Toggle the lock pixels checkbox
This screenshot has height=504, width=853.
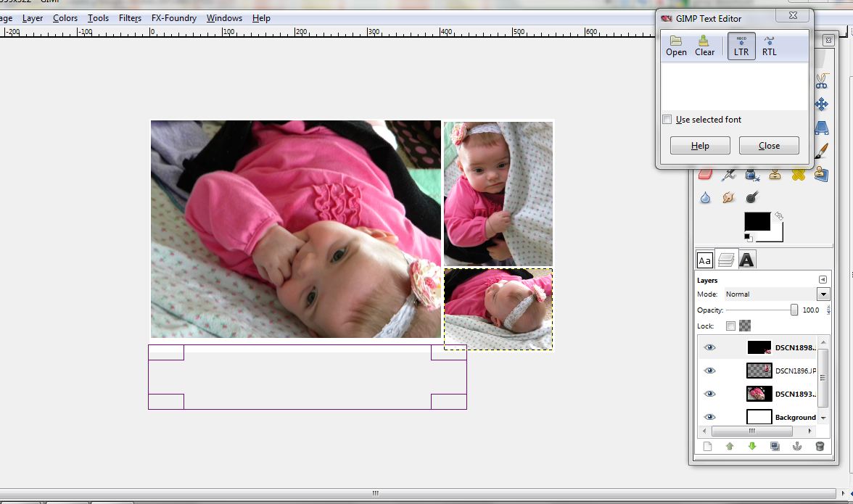click(x=730, y=326)
